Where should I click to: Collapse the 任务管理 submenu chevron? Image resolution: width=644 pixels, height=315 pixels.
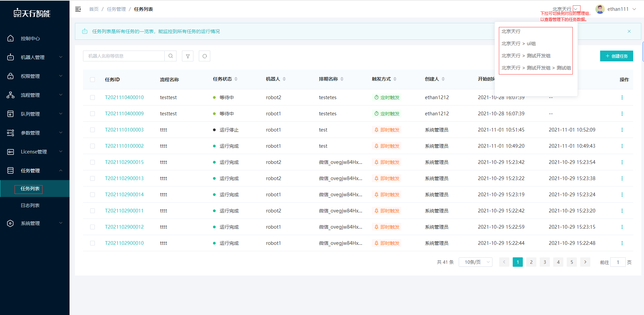pyautogui.click(x=61, y=170)
